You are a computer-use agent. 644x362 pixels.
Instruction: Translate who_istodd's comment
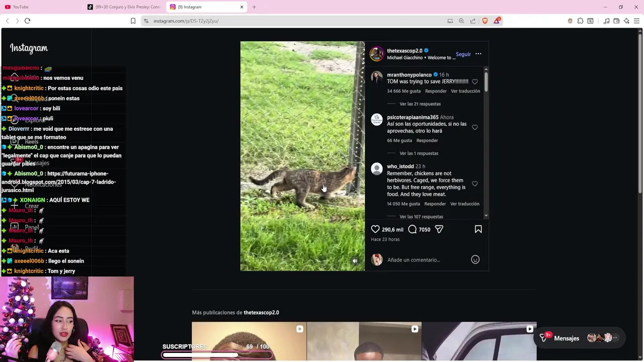point(465,204)
